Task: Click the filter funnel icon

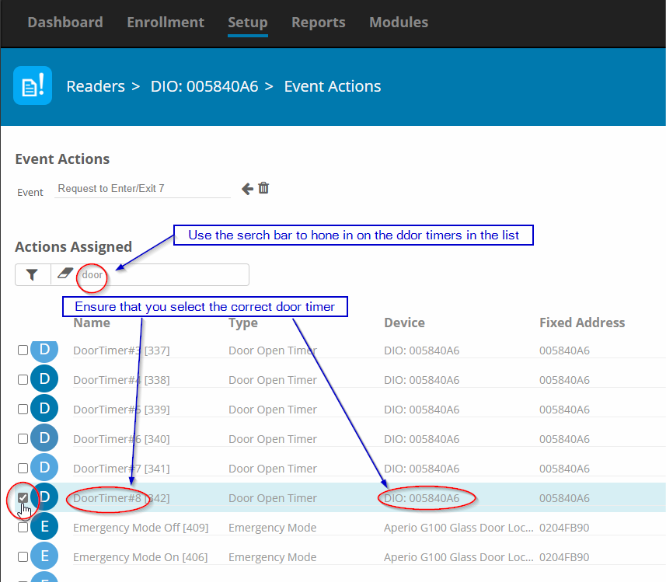Action: pyautogui.click(x=32, y=275)
